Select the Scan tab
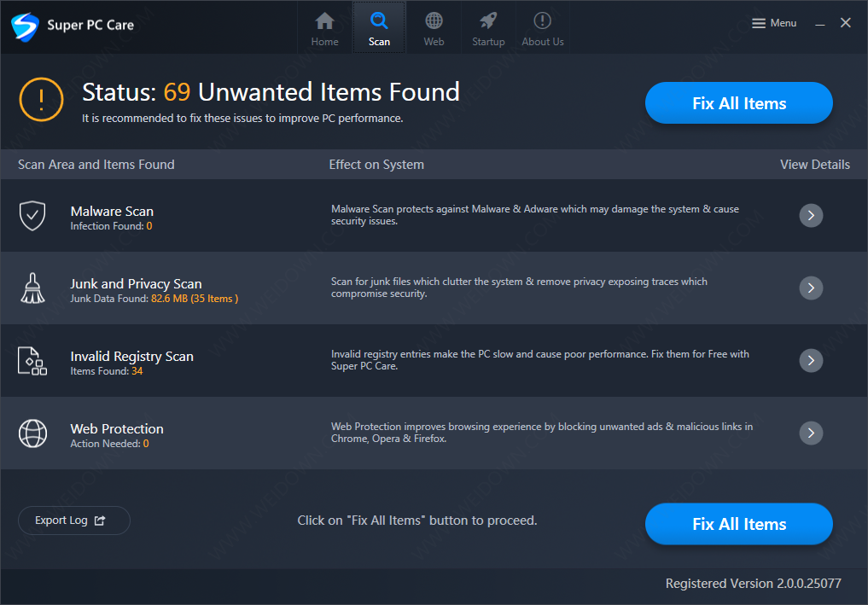Screen dimensions: 868x605 [x=379, y=27]
